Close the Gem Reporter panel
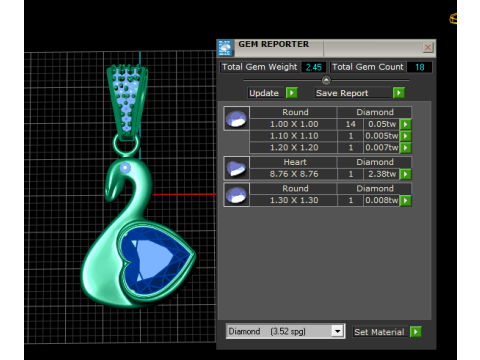Viewport: 480px width, 360px height. [x=428, y=48]
